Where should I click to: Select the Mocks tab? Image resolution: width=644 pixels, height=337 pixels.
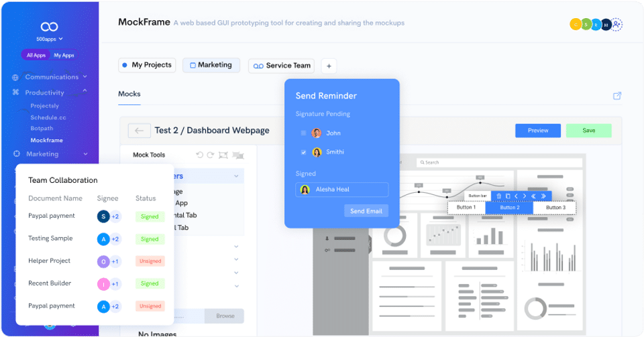tap(129, 94)
